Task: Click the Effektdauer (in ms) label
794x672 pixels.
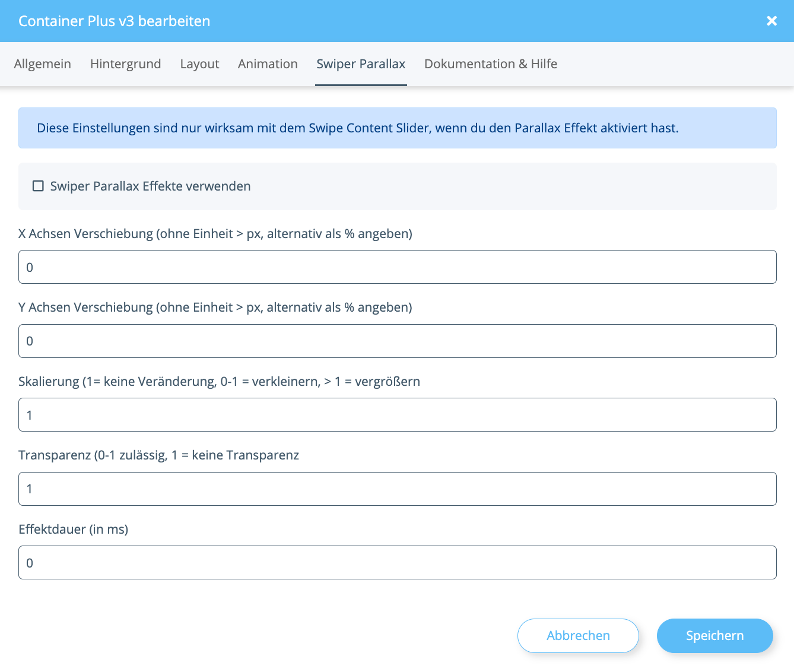Action: point(74,530)
